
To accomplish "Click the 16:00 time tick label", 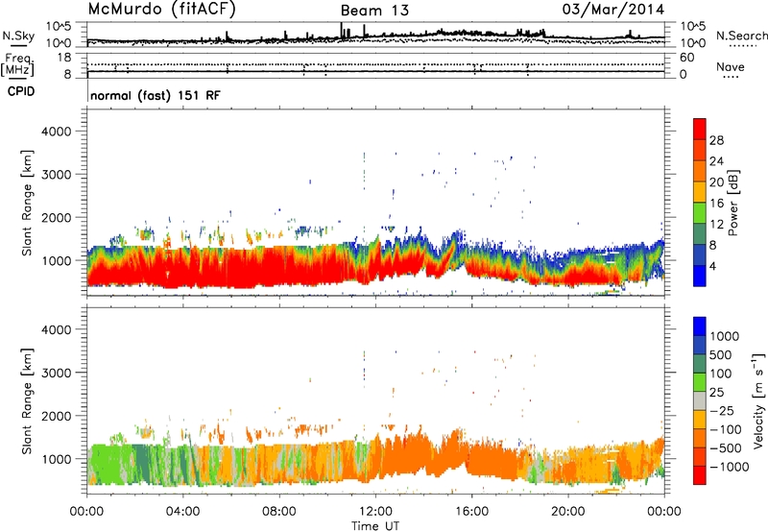I will click(471, 512).
